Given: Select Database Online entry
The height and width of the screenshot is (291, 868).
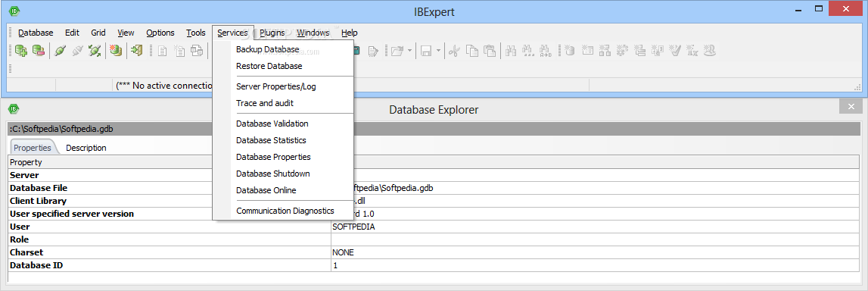Looking at the screenshot, I should coord(283,190).
